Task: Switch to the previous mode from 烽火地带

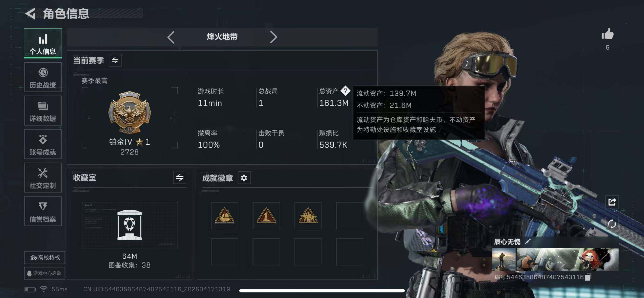Action: click(x=171, y=37)
